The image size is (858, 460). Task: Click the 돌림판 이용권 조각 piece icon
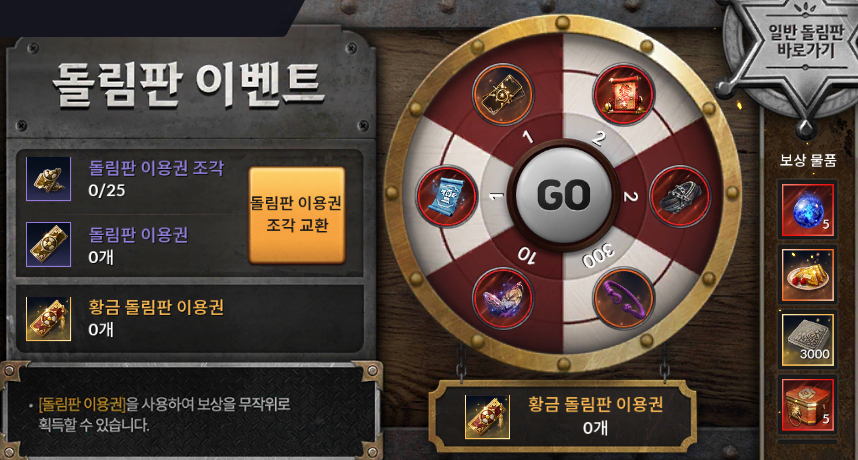pos(49,179)
